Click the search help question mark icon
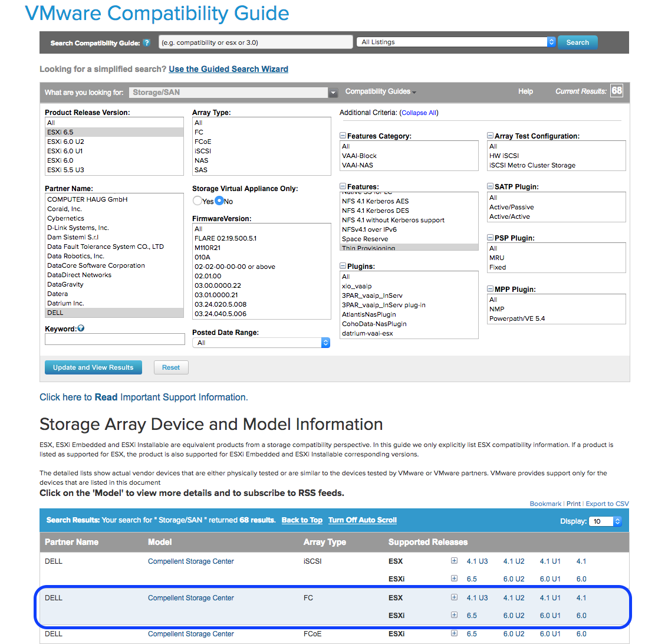The width and height of the screenshot is (668, 644). point(147,42)
